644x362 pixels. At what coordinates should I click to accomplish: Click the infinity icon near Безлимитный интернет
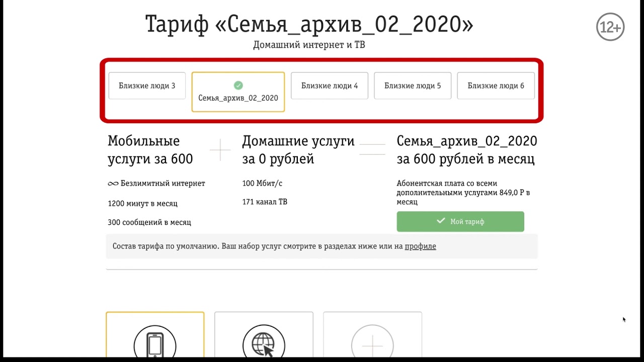[113, 184]
